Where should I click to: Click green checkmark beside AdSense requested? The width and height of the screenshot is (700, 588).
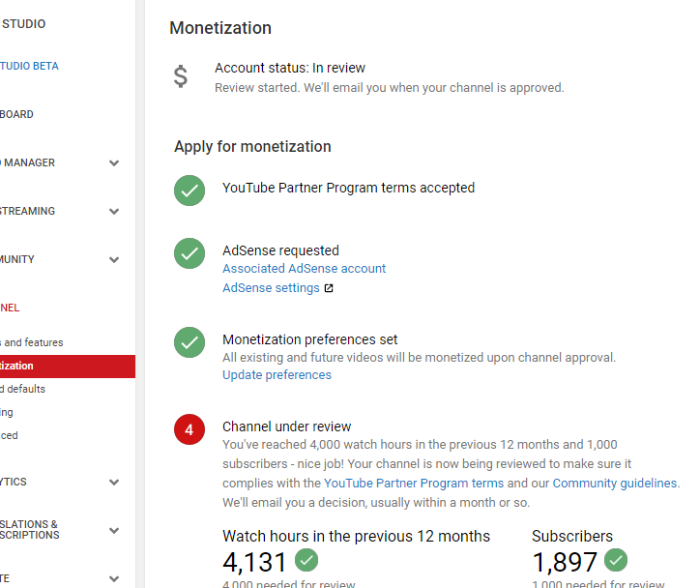tap(190, 253)
